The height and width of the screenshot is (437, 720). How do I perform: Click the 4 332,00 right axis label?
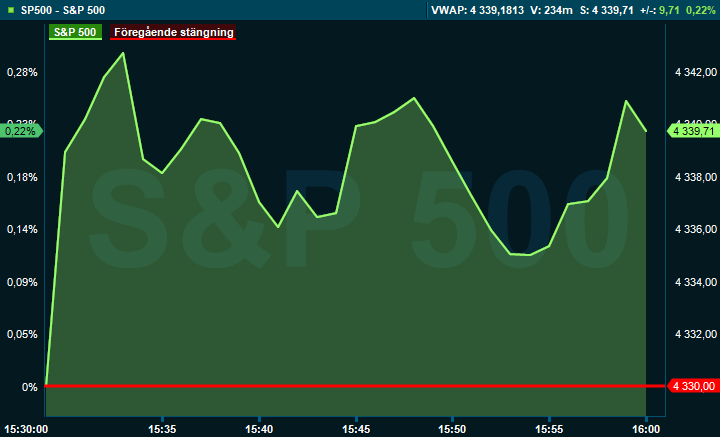point(696,334)
